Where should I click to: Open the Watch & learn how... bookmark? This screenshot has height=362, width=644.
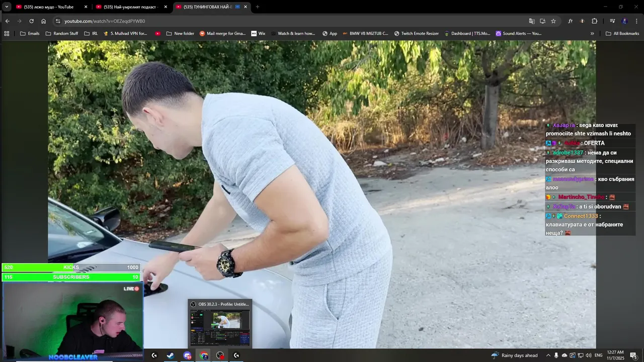click(293, 34)
